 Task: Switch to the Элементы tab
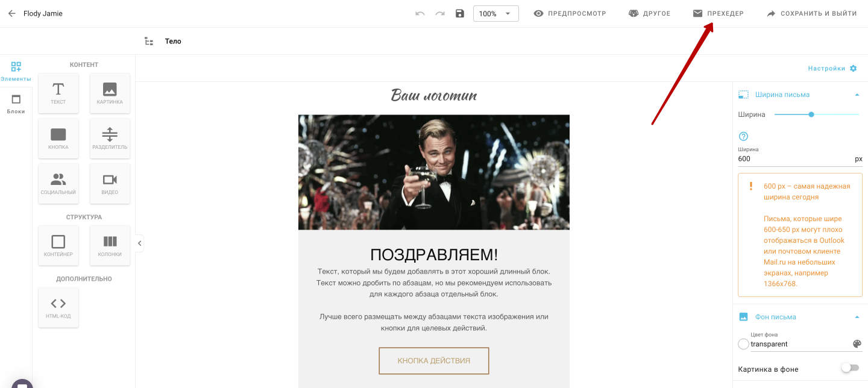point(16,71)
